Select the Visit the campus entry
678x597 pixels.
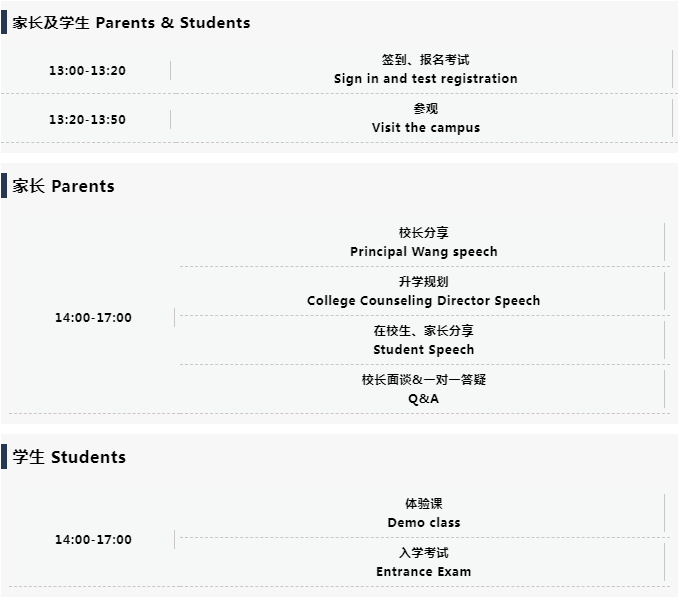tap(425, 128)
